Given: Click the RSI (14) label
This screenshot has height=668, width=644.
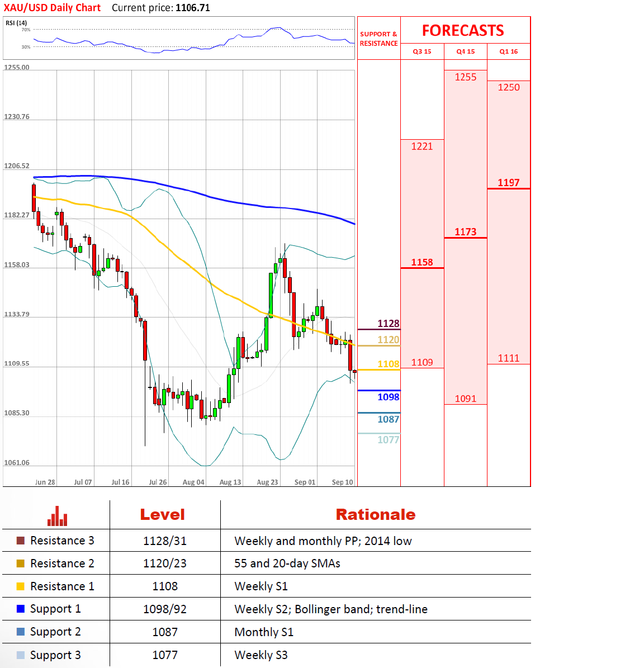Looking at the screenshot, I should (16, 23).
